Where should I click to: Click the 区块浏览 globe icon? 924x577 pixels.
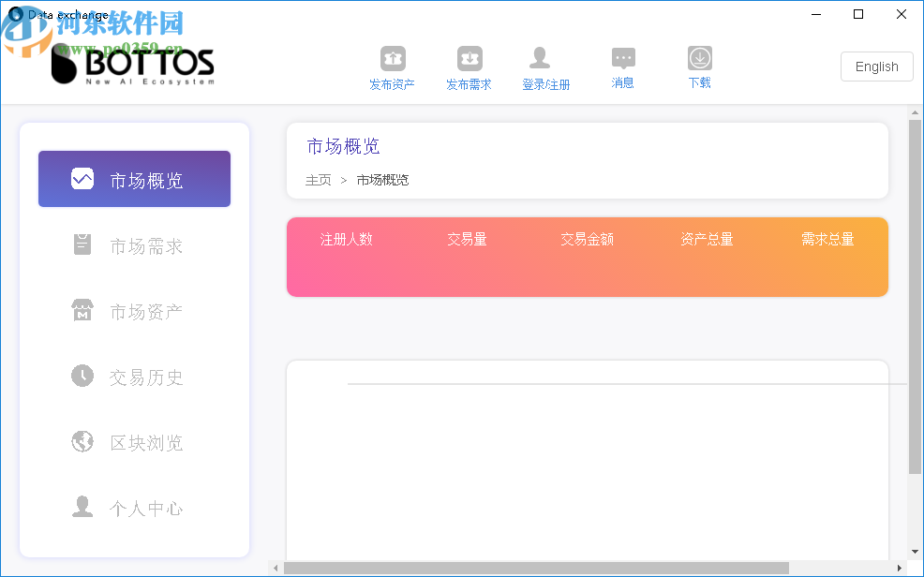[82, 441]
